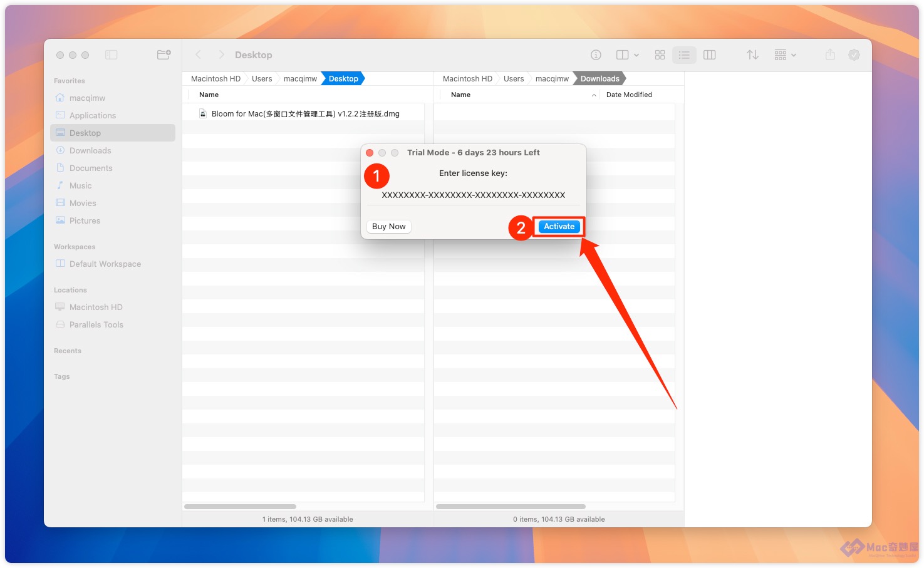Click the checkmark badge toolbar icon

point(854,55)
